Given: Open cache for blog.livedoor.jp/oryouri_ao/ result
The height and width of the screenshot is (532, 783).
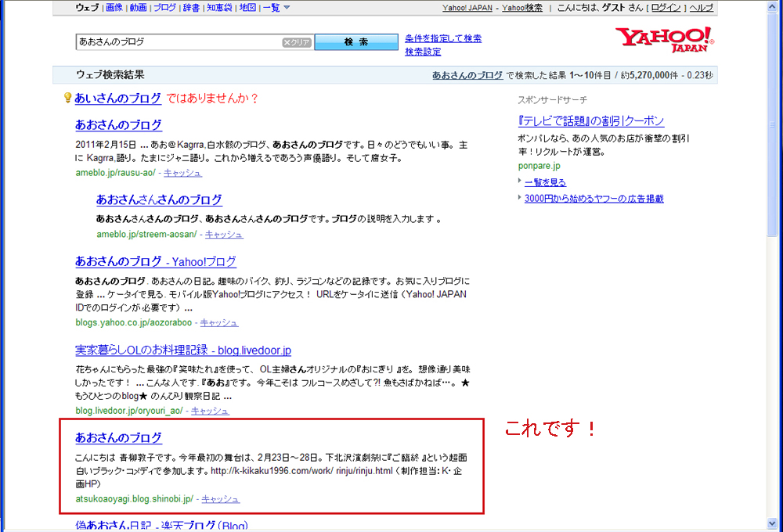Looking at the screenshot, I should point(210,411).
